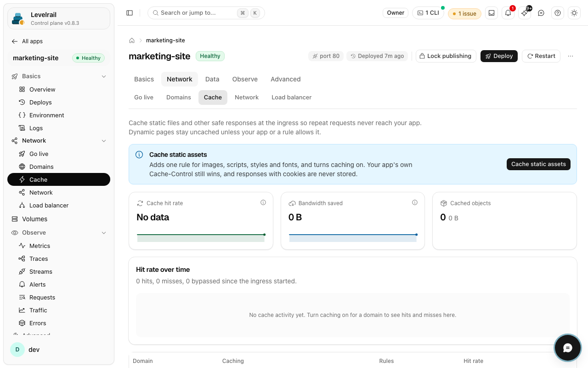Image resolution: width=588 pixels, height=368 pixels.
Task: Click the port 80 chip
Action: [x=326, y=56]
